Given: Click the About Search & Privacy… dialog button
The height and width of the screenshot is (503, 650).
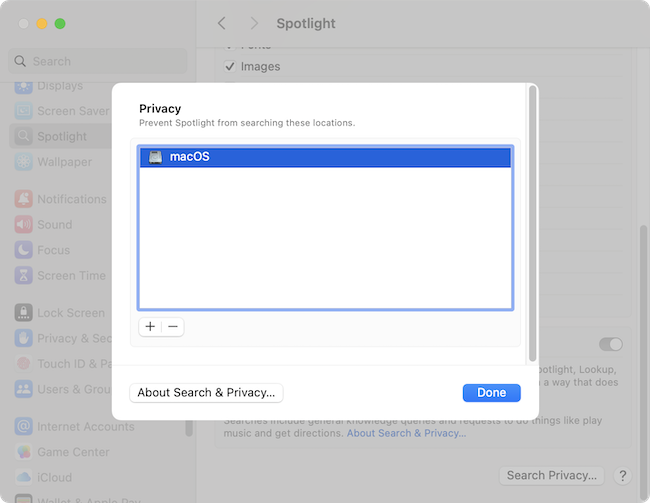Looking at the screenshot, I should 207,393.
